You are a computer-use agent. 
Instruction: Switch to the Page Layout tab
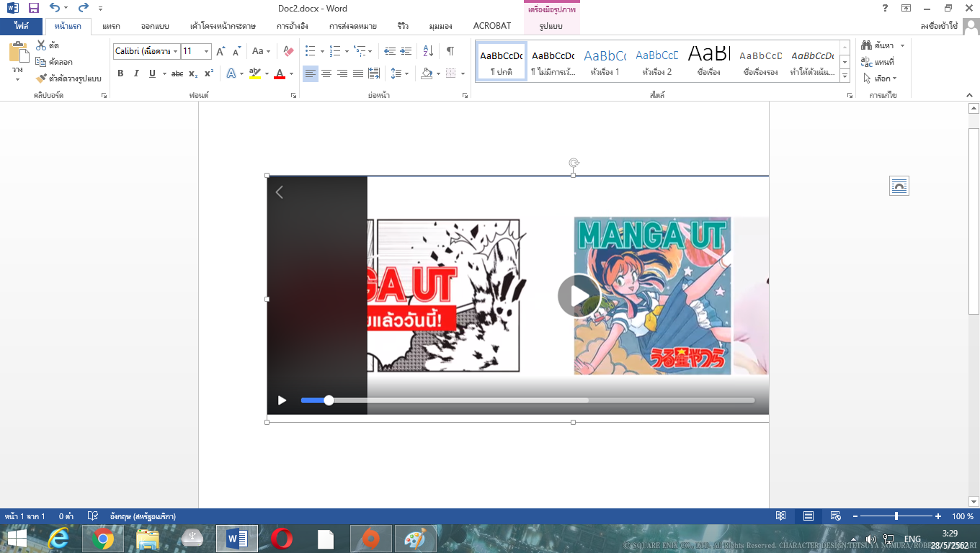point(223,26)
